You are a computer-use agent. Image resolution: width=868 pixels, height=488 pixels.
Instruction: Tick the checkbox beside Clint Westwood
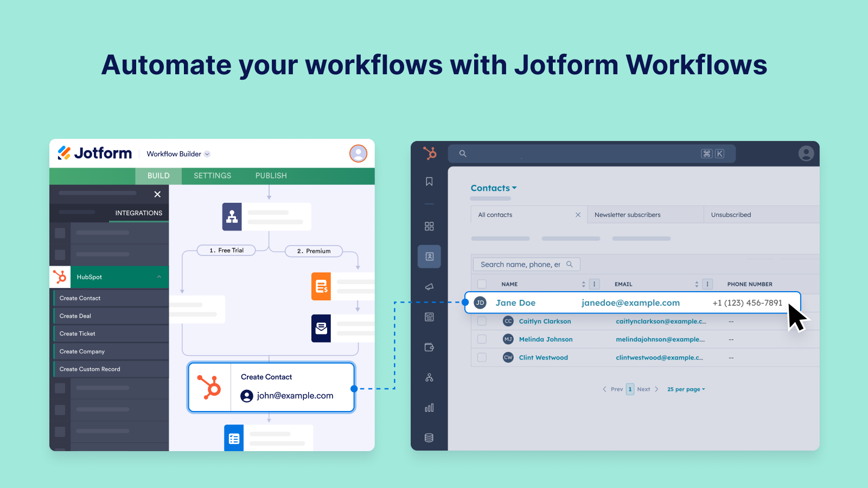pos(482,357)
